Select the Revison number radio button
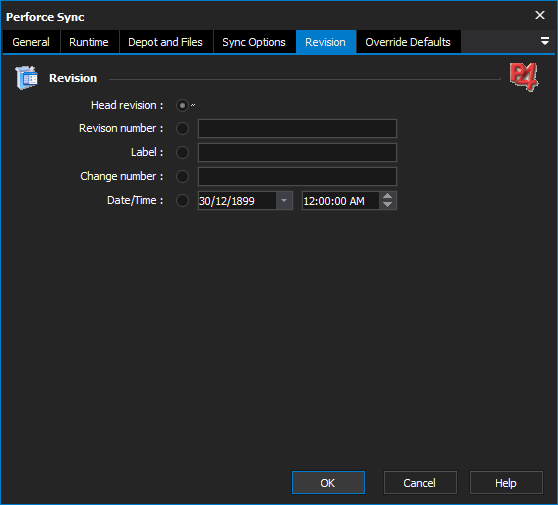The image size is (558, 505). pos(182,128)
